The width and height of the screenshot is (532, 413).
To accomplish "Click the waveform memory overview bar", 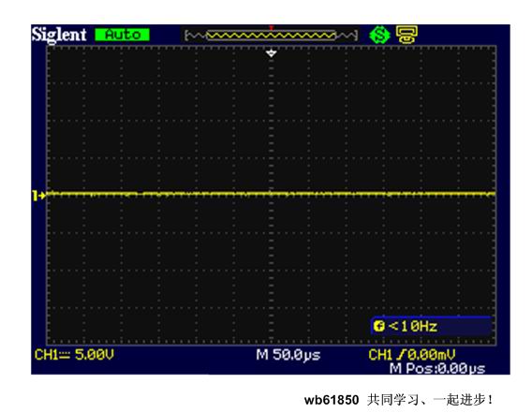I will [271, 36].
